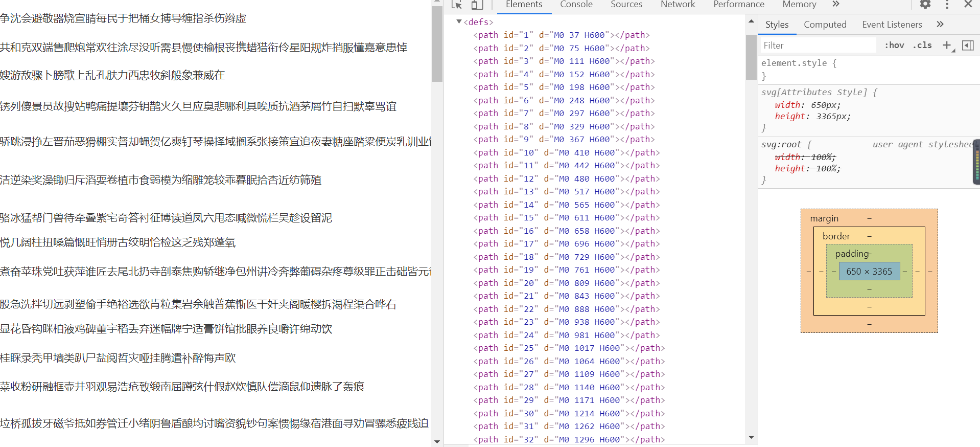Select the path id="12" DOM row
This screenshot has height=447, width=980.
pyautogui.click(x=567, y=178)
